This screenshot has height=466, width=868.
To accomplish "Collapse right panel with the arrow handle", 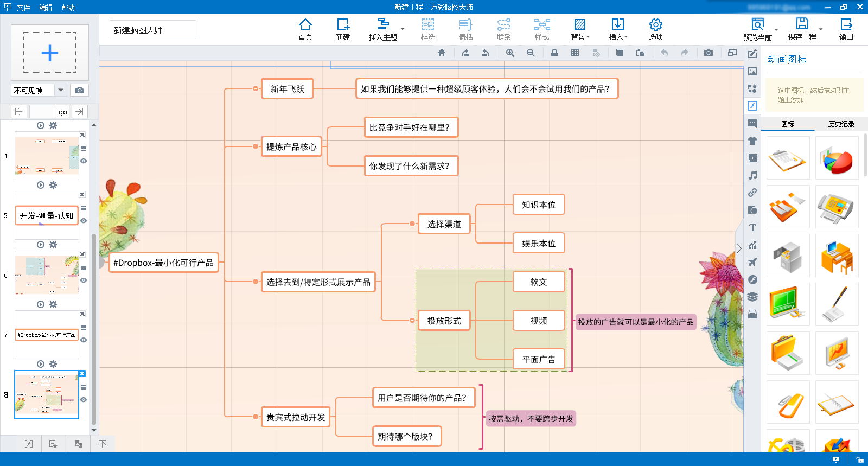I will point(739,248).
